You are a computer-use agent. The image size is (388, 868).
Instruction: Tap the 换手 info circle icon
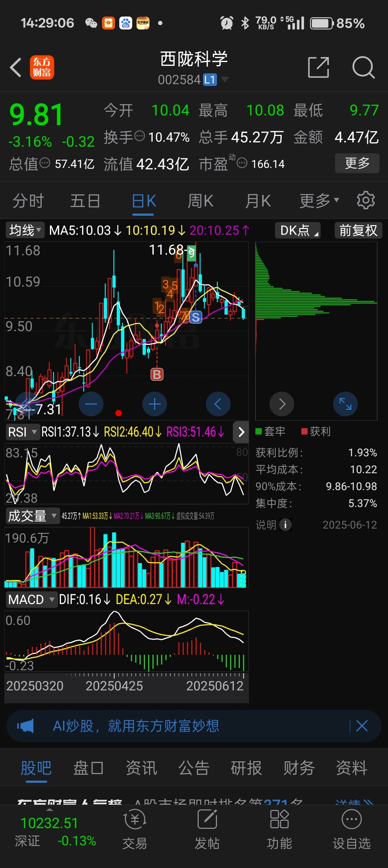click(x=139, y=136)
